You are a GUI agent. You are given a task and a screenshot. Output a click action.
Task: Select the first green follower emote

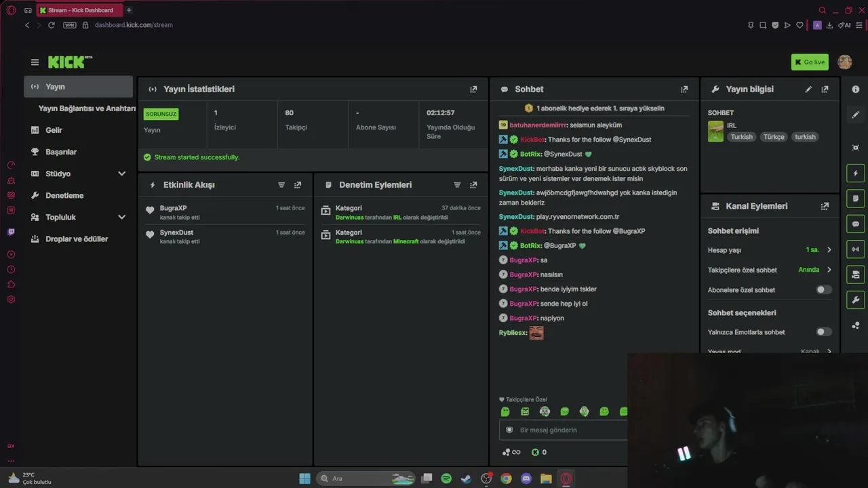(x=505, y=411)
